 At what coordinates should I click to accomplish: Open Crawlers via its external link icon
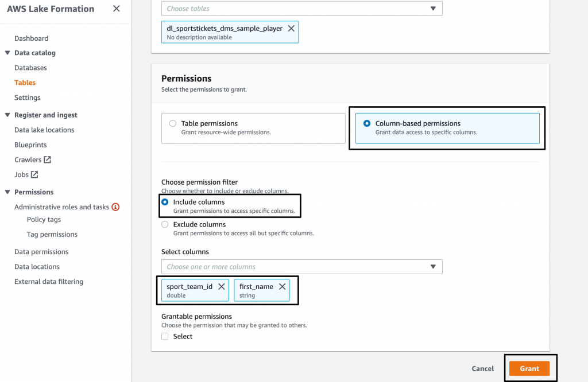point(49,159)
